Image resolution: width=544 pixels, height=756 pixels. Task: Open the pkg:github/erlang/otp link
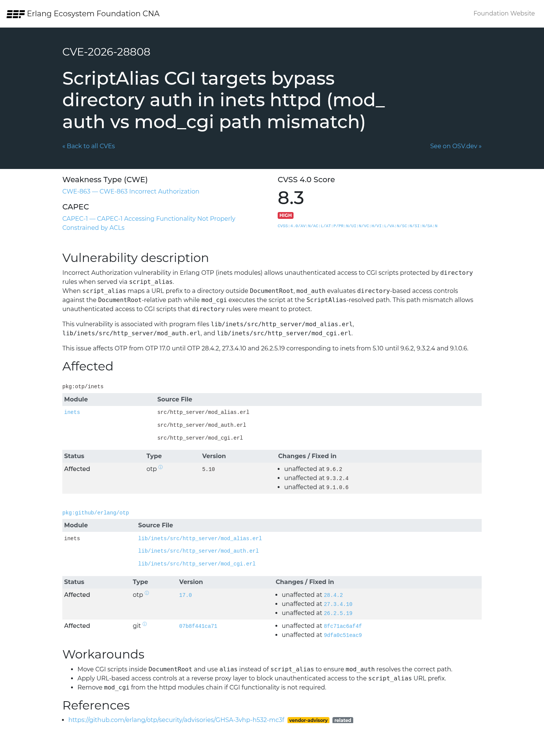point(96,513)
